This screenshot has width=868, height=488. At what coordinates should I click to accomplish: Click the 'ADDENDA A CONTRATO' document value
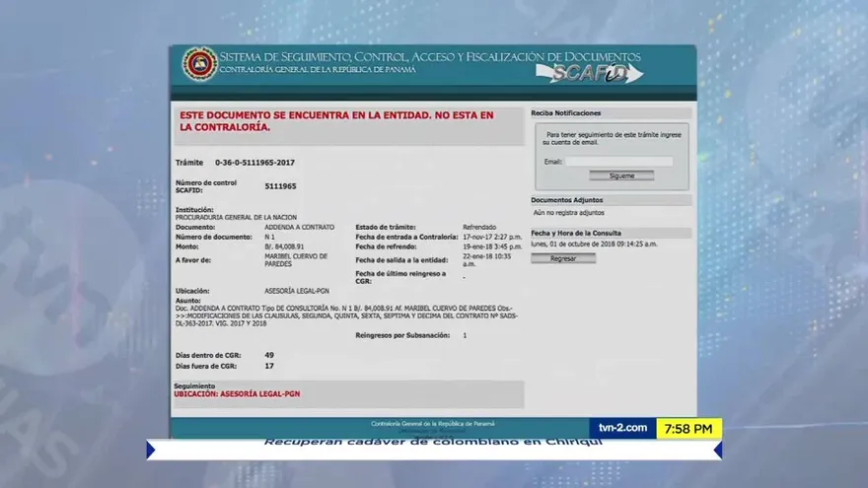tap(299, 228)
